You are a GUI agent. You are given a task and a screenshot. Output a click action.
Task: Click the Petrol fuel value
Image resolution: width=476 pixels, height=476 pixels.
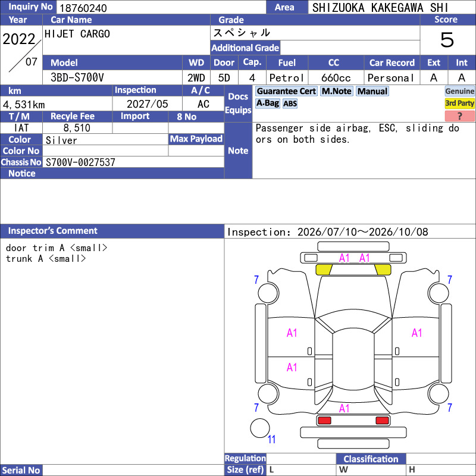click(287, 78)
